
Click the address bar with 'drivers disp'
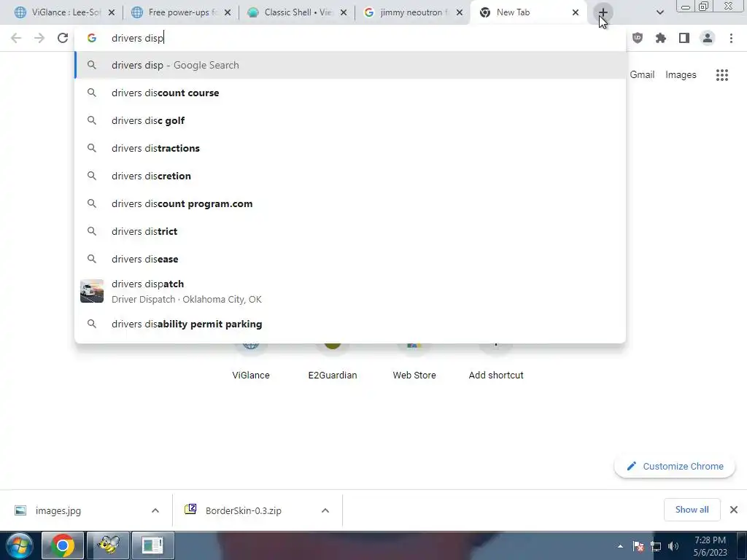(350, 38)
